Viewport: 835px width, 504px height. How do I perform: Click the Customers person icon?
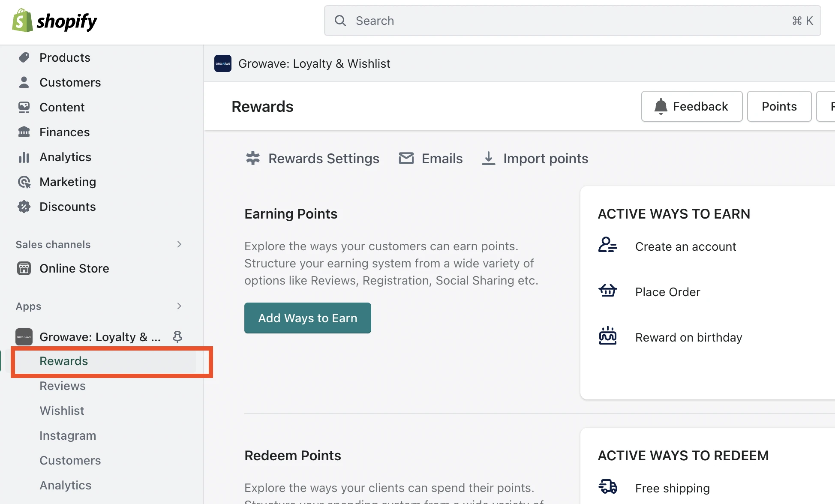pos(24,82)
